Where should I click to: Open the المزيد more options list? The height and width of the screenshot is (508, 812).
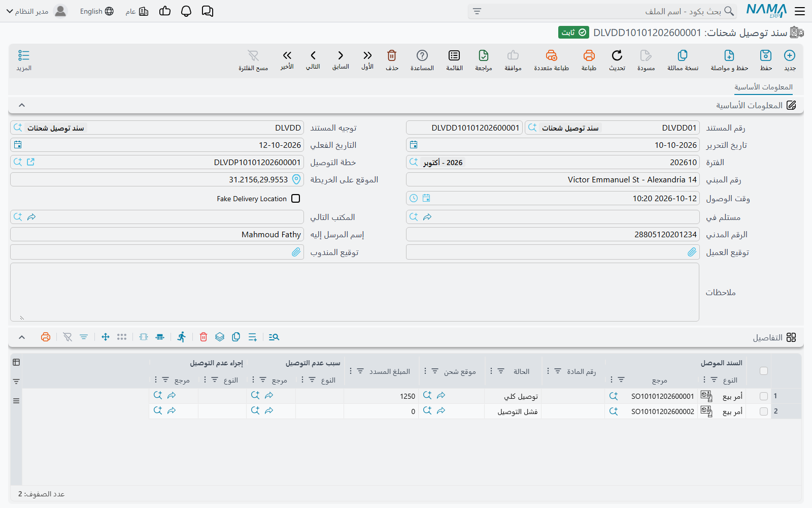point(24,55)
